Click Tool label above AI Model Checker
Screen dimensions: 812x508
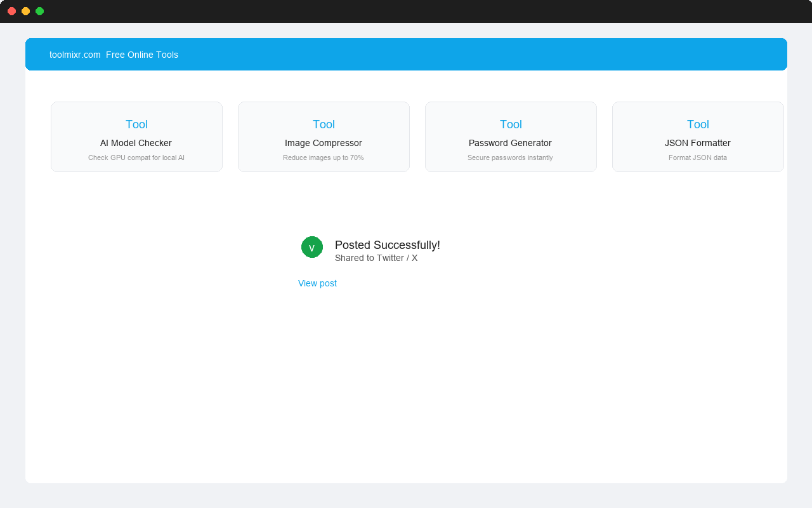136,124
